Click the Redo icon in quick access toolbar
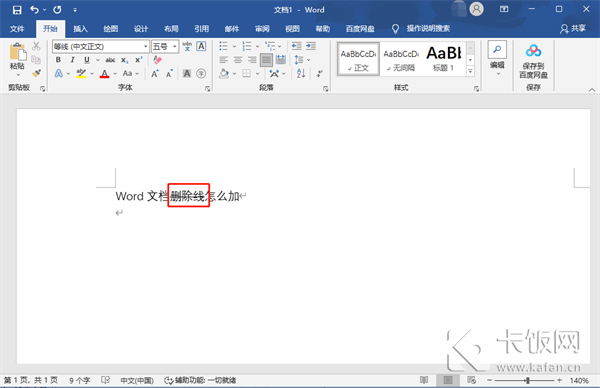The width and height of the screenshot is (600, 388). 57,10
